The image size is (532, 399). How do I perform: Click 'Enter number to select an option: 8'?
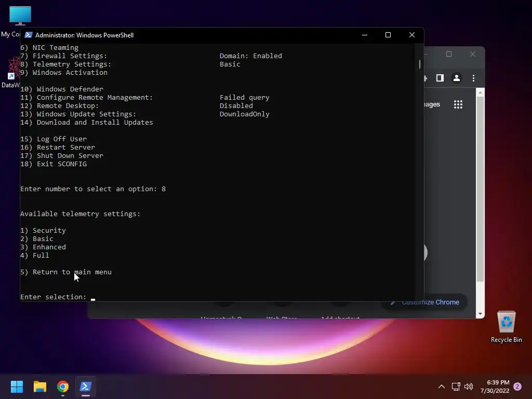(x=93, y=189)
